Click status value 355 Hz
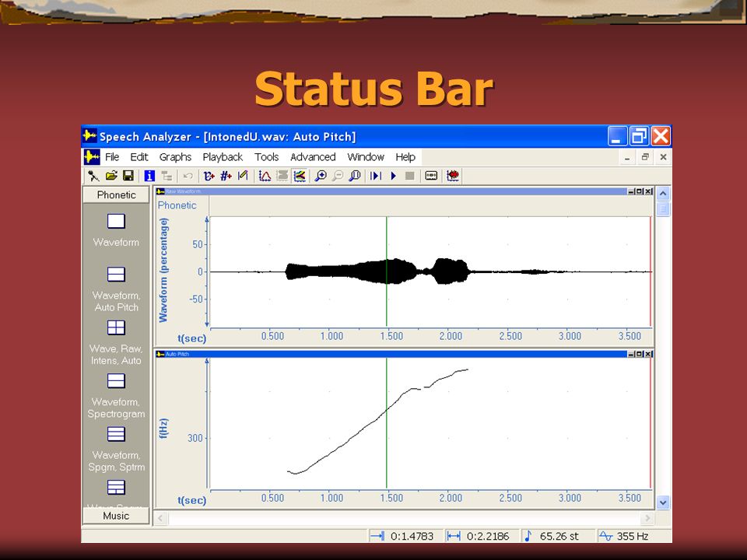Screen dimensions: 747x560 [633, 536]
